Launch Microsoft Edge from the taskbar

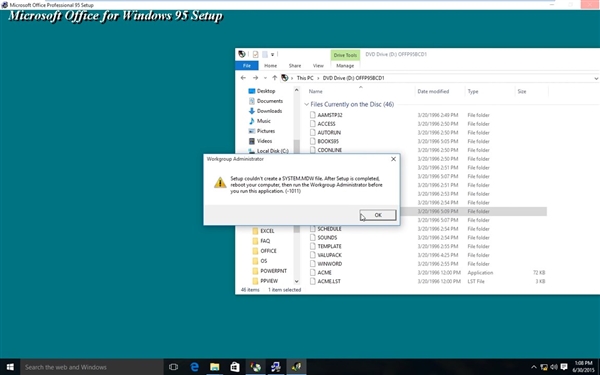point(194,367)
